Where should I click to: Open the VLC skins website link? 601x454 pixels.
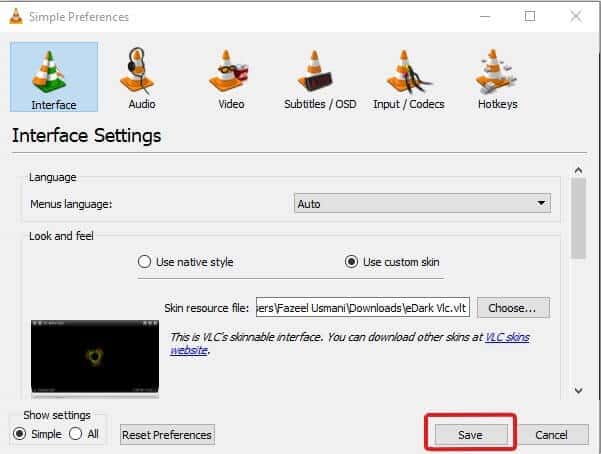click(507, 337)
